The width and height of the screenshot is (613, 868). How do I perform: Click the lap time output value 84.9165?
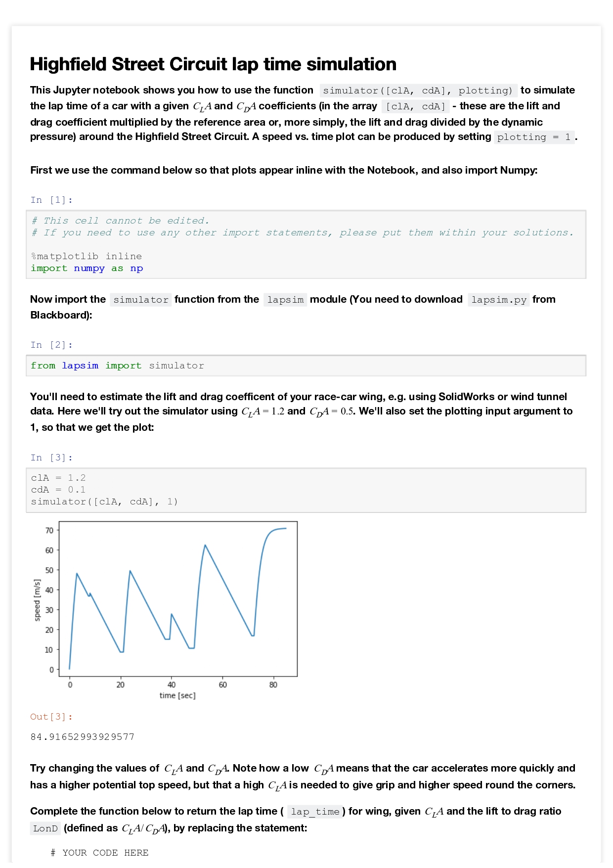pyautogui.click(x=83, y=737)
